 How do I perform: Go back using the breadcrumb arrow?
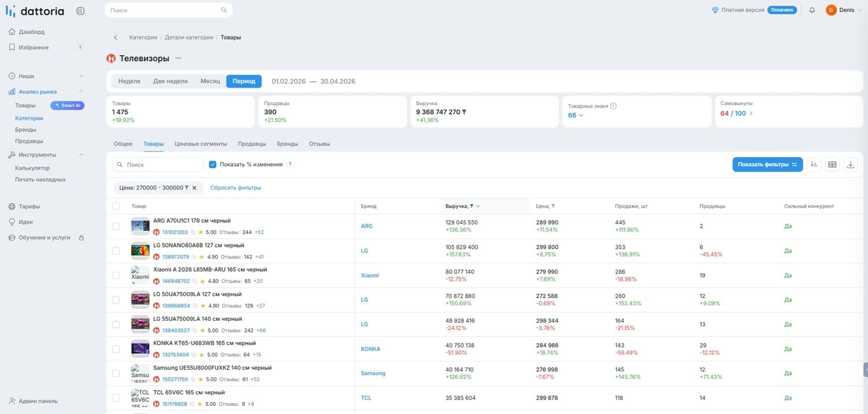(116, 38)
